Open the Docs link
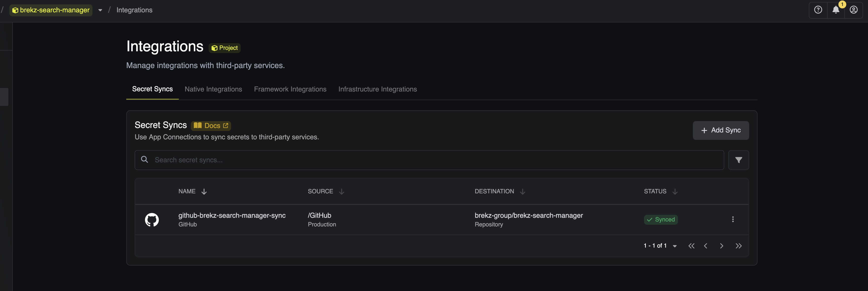The height and width of the screenshot is (291, 868). pos(211,126)
